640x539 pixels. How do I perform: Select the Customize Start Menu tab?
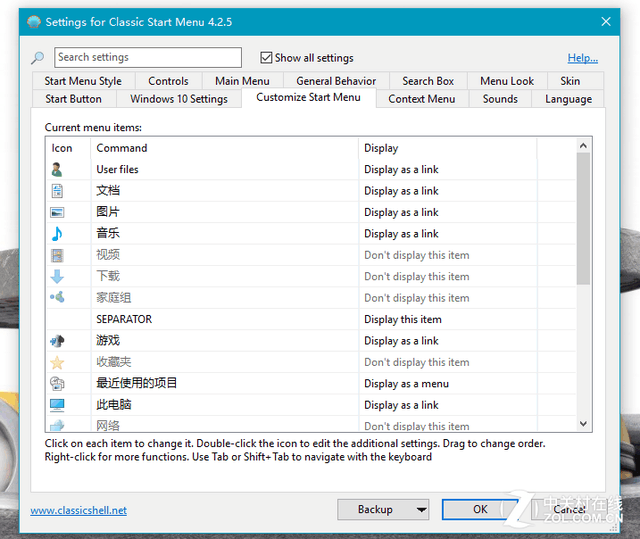click(x=308, y=98)
